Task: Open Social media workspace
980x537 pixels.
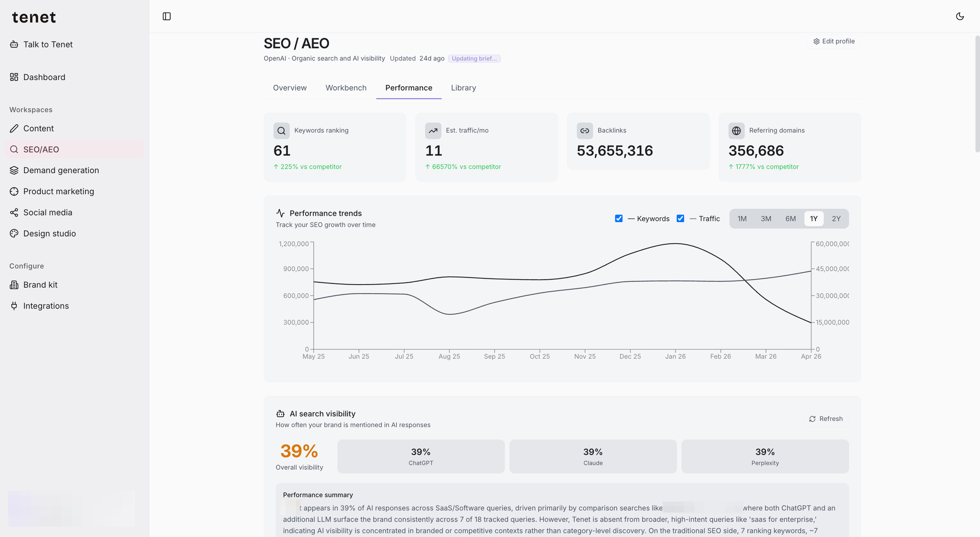Action: (x=74, y=212)
